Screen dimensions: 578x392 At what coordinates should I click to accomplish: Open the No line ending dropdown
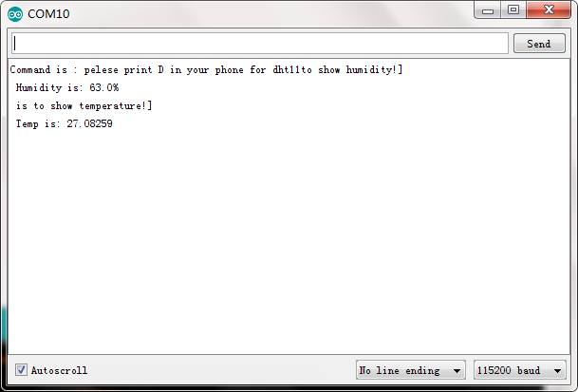pos(411,370)
